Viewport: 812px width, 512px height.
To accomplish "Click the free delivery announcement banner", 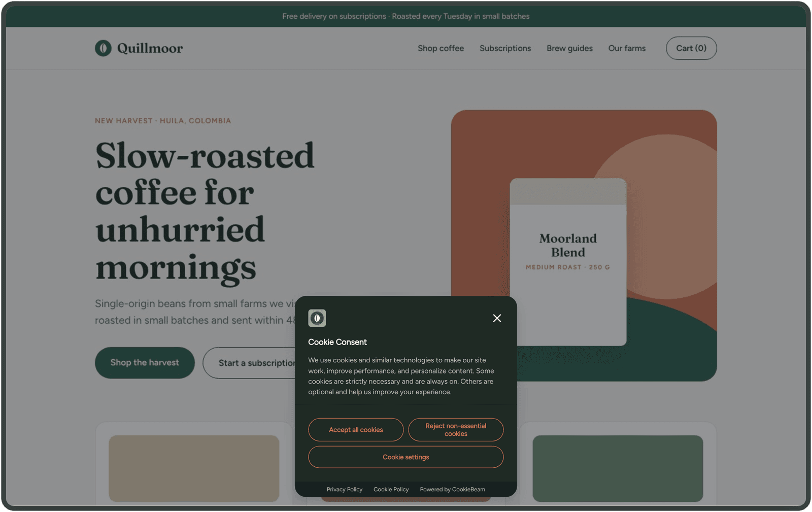I will point(406,16).
